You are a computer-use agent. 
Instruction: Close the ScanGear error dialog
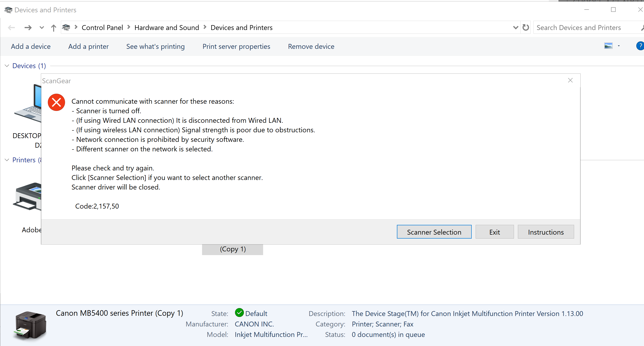point(571,80)
